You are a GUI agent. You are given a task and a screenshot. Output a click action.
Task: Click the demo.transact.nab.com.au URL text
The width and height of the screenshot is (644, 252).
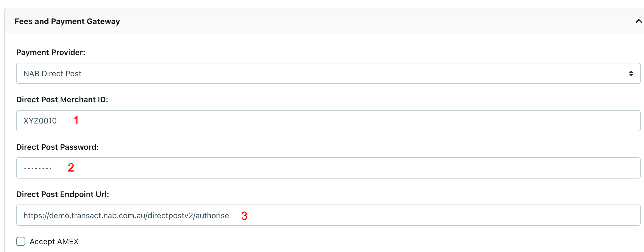126,215
